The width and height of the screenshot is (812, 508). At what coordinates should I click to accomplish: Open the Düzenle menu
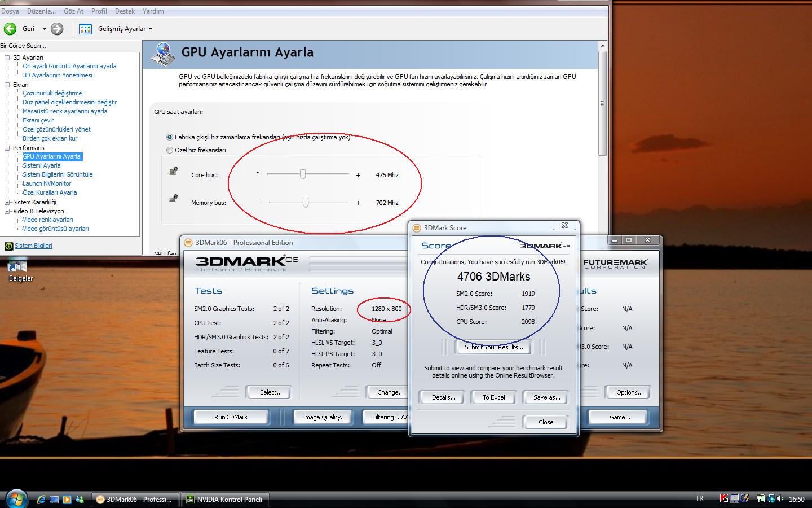41,11
